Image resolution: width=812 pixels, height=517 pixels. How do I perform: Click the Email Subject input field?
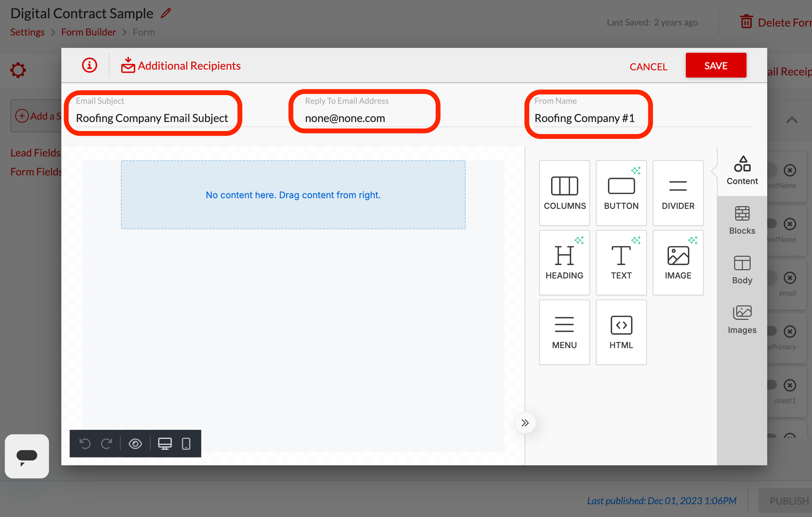[152, 118]
